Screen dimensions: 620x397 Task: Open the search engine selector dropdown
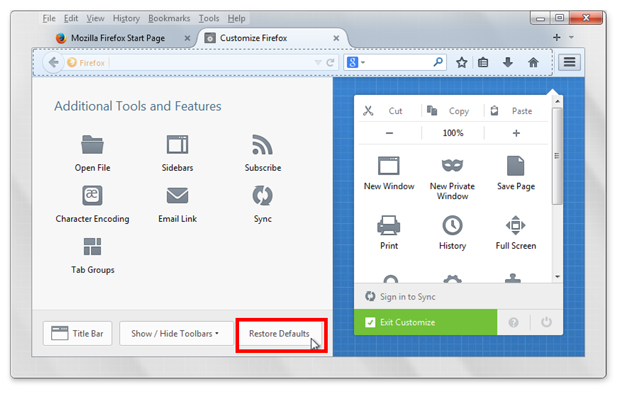[356, 62]
